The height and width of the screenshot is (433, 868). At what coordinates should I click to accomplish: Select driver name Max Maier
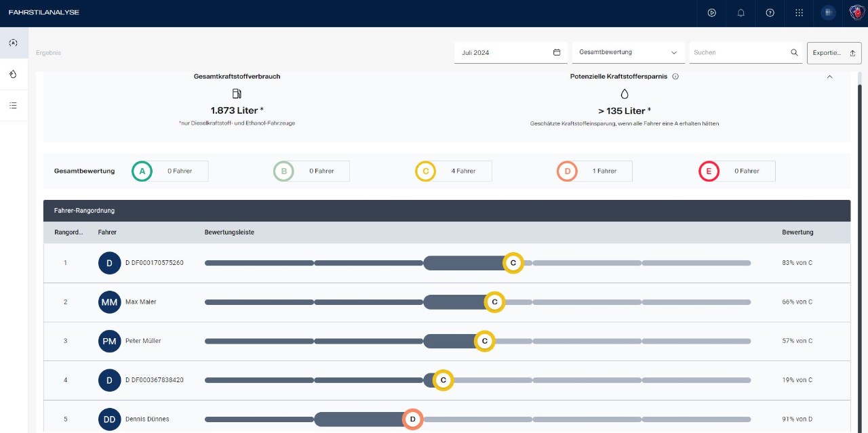[140, 302]
